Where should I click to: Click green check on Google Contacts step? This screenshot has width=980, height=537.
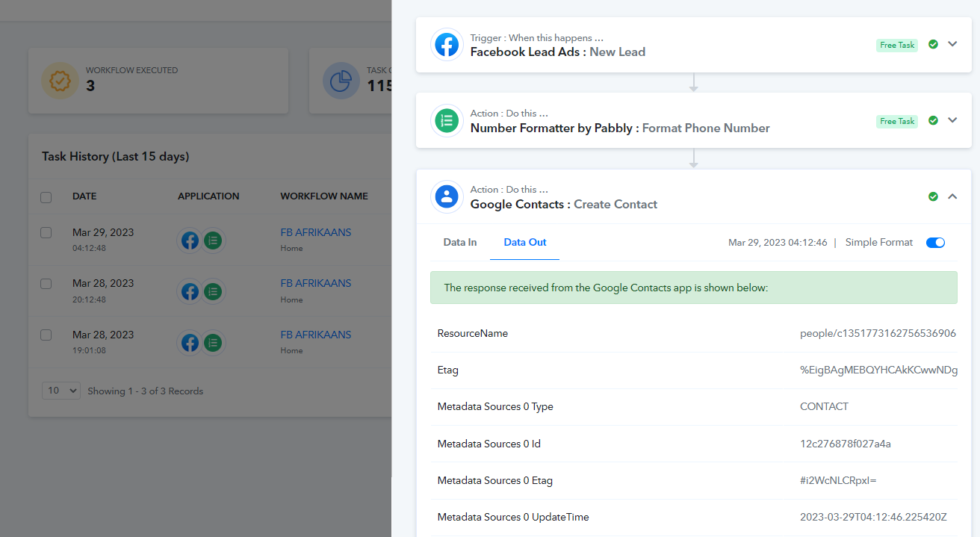coord(933,196)
